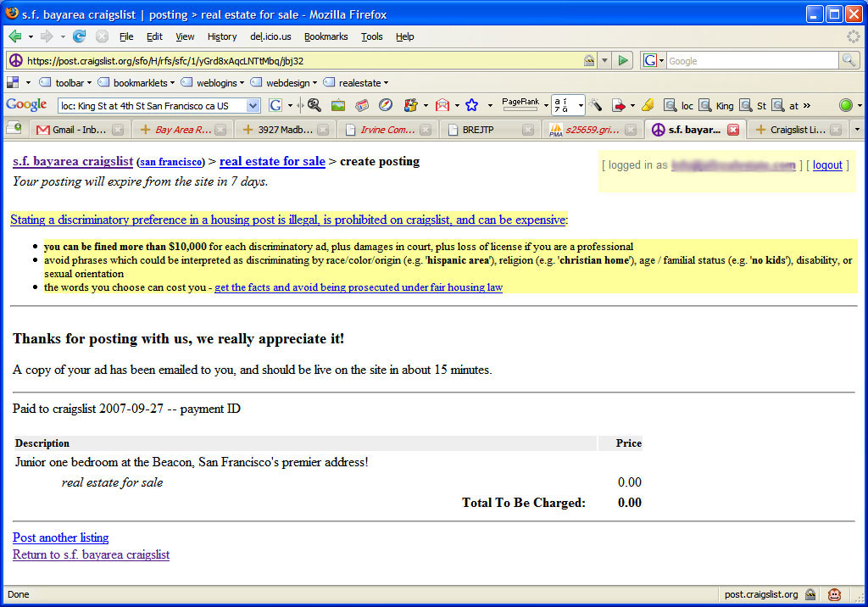
Task: Switch to the Bay Area R... tab
Action: point(183,130)
